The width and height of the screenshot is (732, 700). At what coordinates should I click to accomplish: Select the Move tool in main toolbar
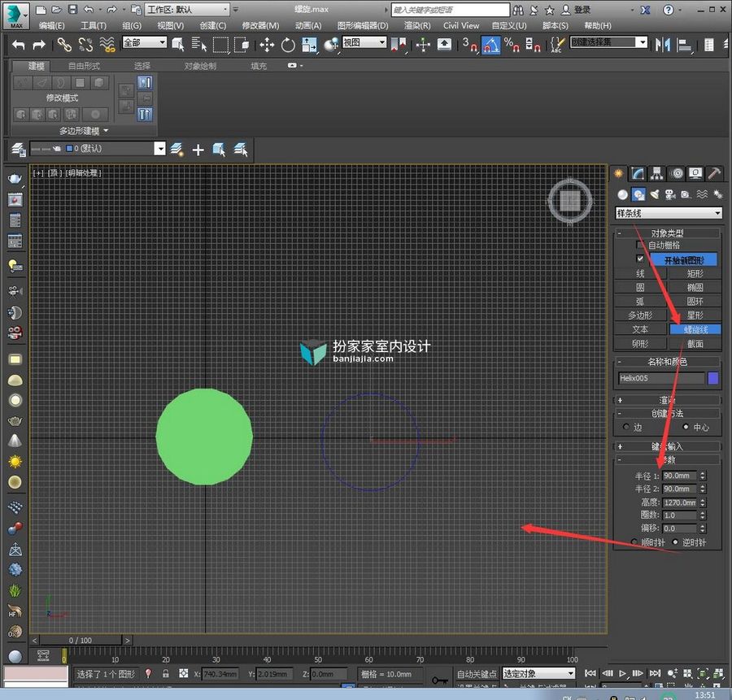coord(267,45)
